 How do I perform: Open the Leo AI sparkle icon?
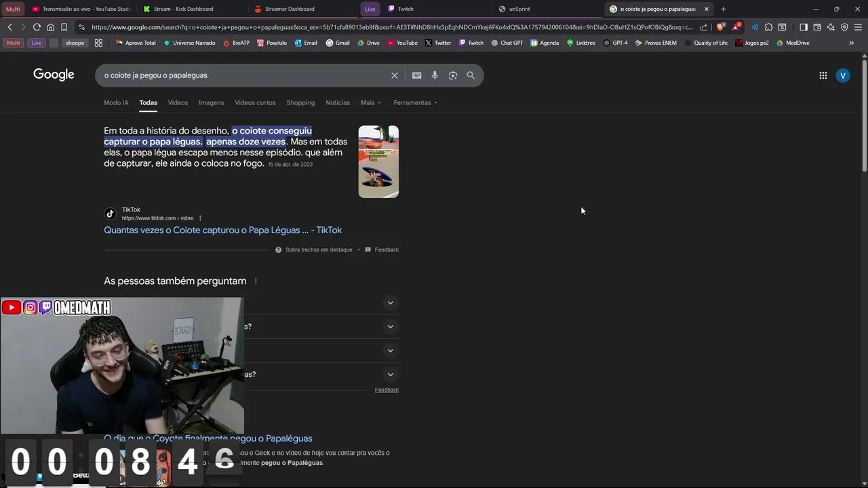coord(831,27)
